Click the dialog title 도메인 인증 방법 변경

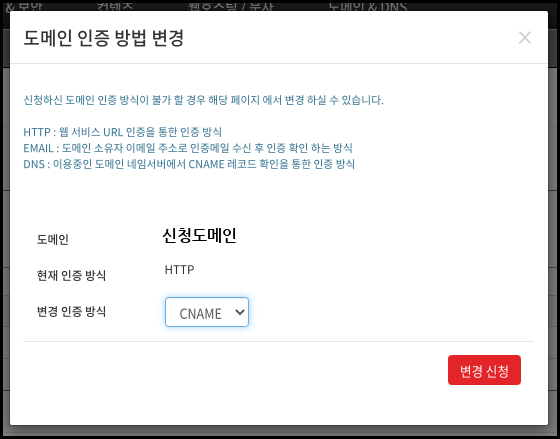click(x=104, y=38)
